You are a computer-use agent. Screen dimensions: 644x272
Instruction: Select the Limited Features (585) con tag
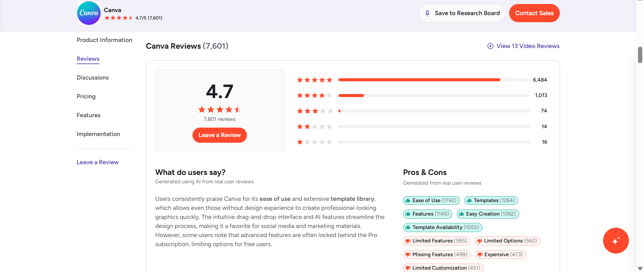click(x=437, y=241)
